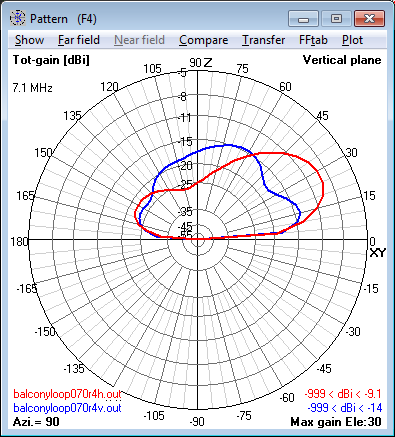Click the -75 degree angle label
This screenshot has width=395, height=437.
[x=244, y=416]
